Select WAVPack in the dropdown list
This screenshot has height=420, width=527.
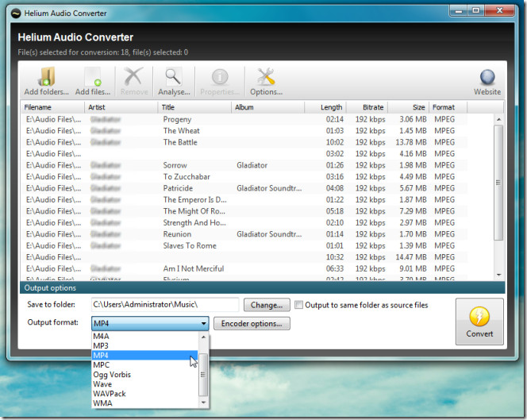click(x=110, y=394)
